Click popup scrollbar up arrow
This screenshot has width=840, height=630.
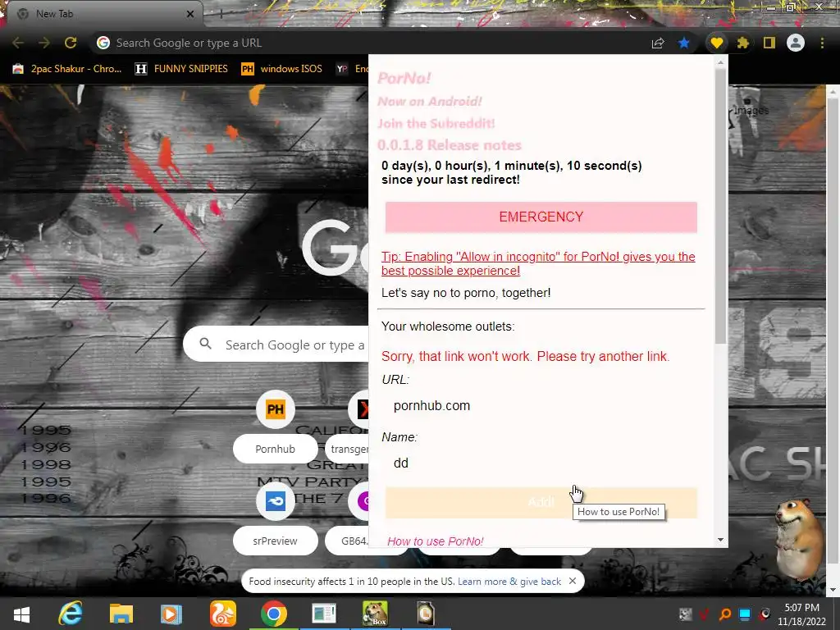(720, 62)
